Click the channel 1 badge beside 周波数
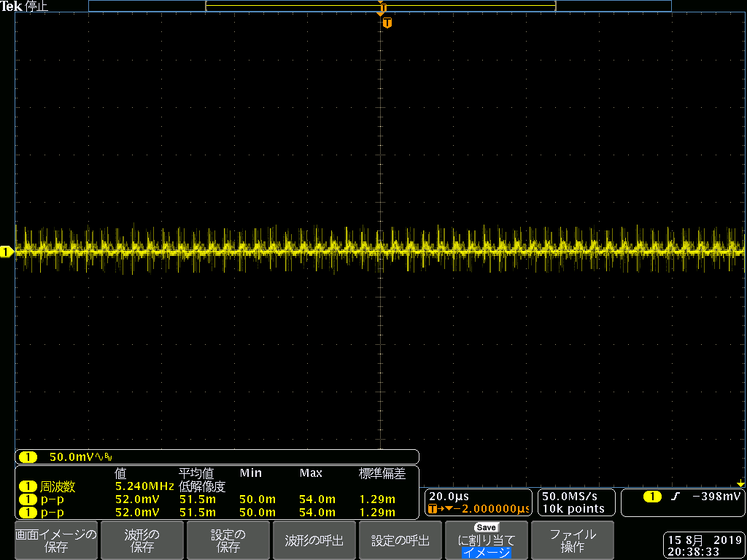The image size is (747, 560). tap(28, 486)
